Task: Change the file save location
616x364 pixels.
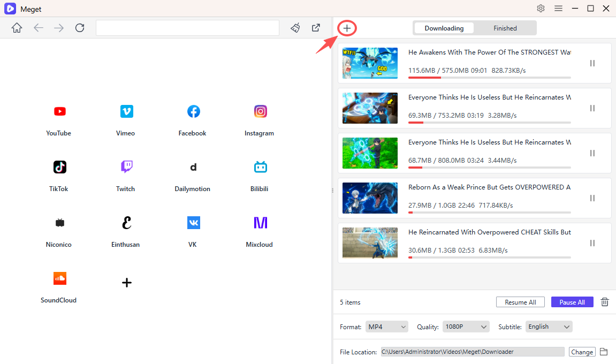Action: pos(582,352)
